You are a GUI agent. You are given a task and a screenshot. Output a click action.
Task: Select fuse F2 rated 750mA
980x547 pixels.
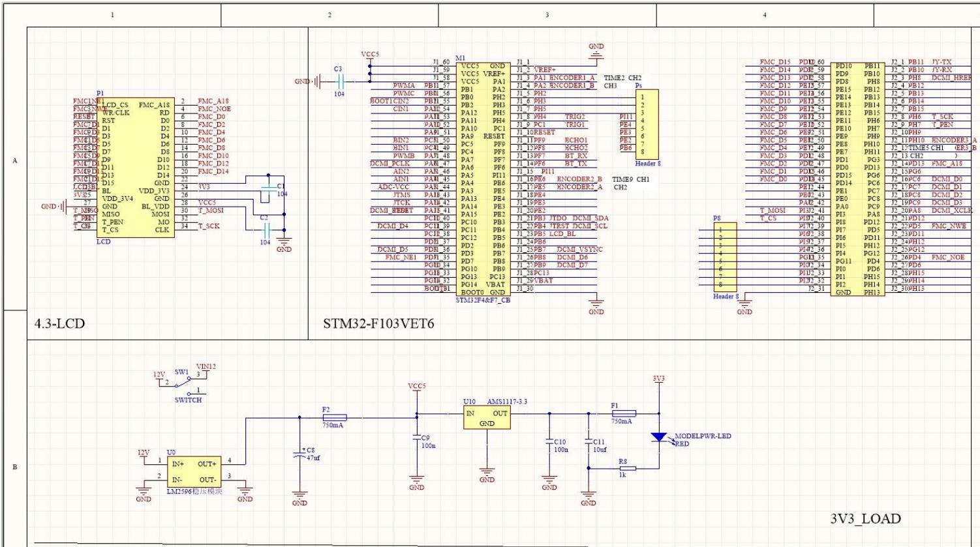point(334,417)
